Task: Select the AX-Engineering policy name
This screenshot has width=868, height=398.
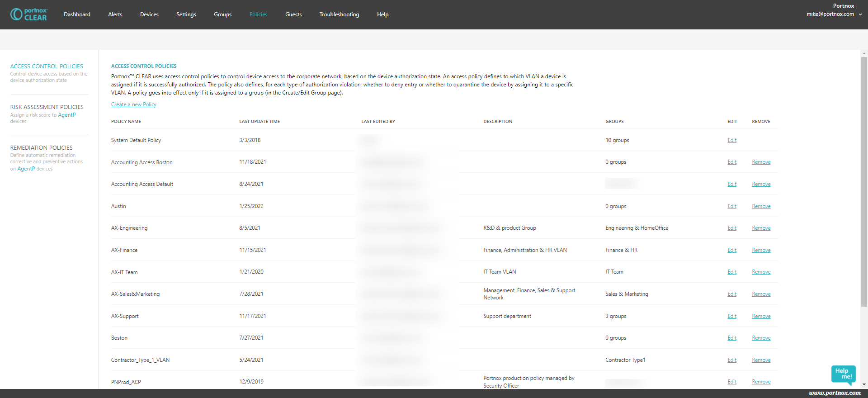Action: click(129, 228)
